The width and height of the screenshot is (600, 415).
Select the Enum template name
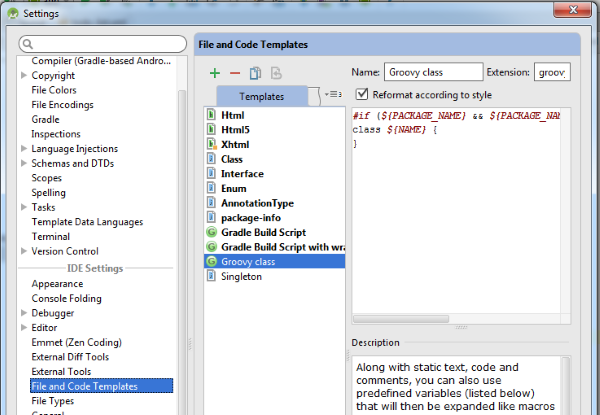click(233, 188)
